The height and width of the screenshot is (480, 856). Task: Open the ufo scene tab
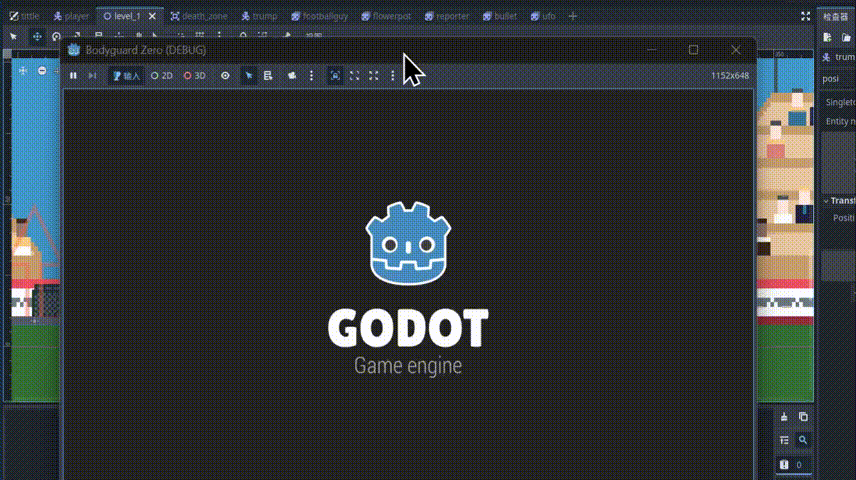[543, 16]
